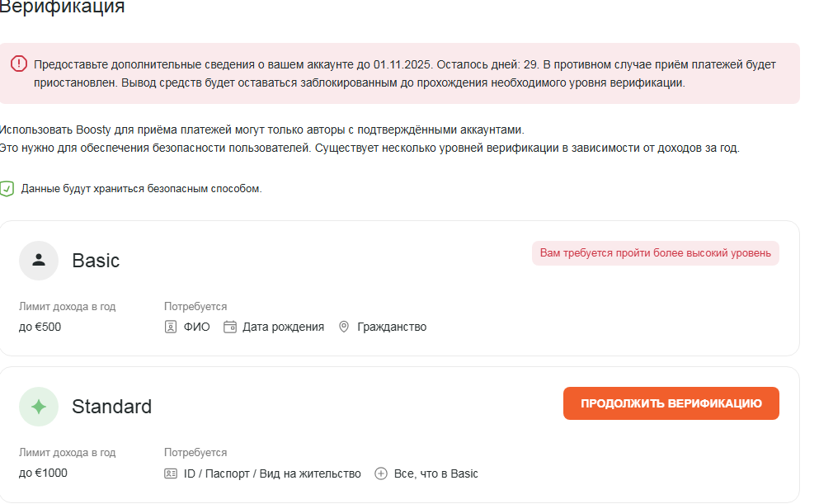Click the Верификация page heading
Image resolution: width=819 pixels, height=504 pixels.
click(x=62, y=8)
